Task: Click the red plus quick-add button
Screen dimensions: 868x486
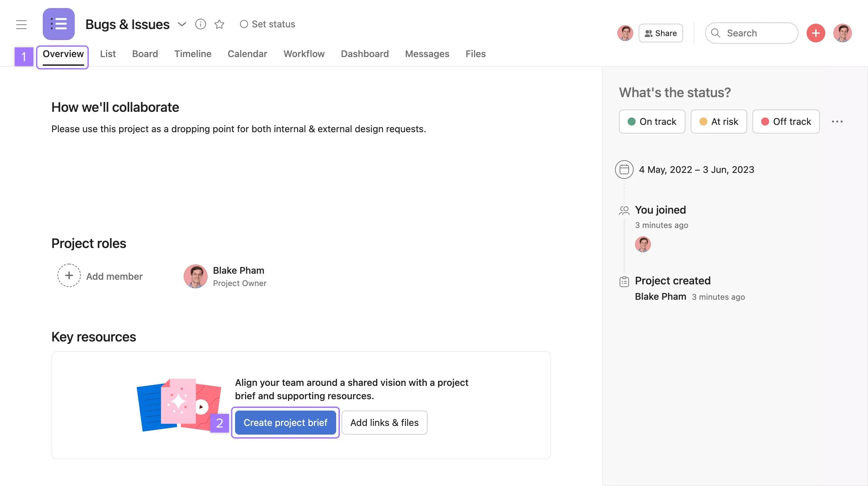Action: pos(816,33)
